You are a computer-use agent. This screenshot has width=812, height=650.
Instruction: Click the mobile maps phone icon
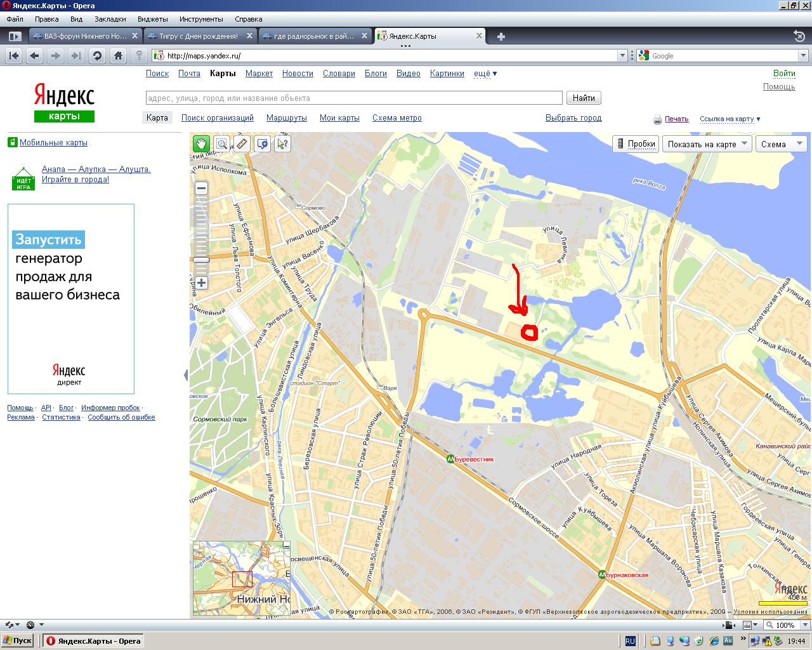[12, 142]
